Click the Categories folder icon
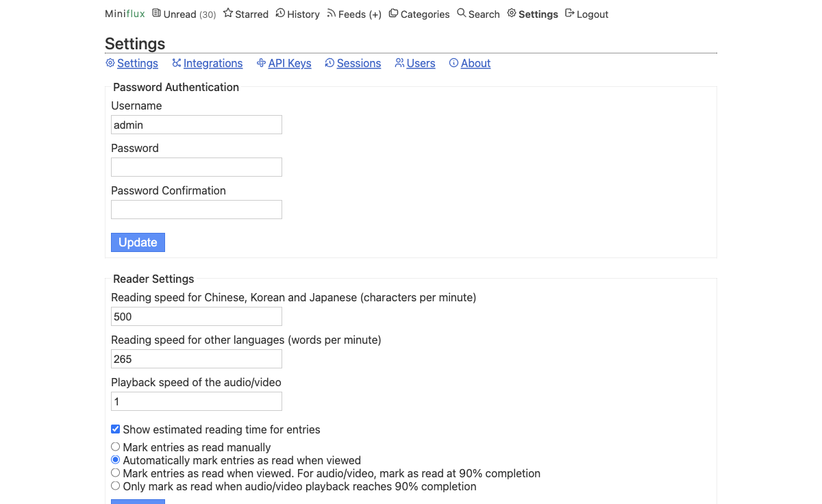 click(x=393, y=13)
